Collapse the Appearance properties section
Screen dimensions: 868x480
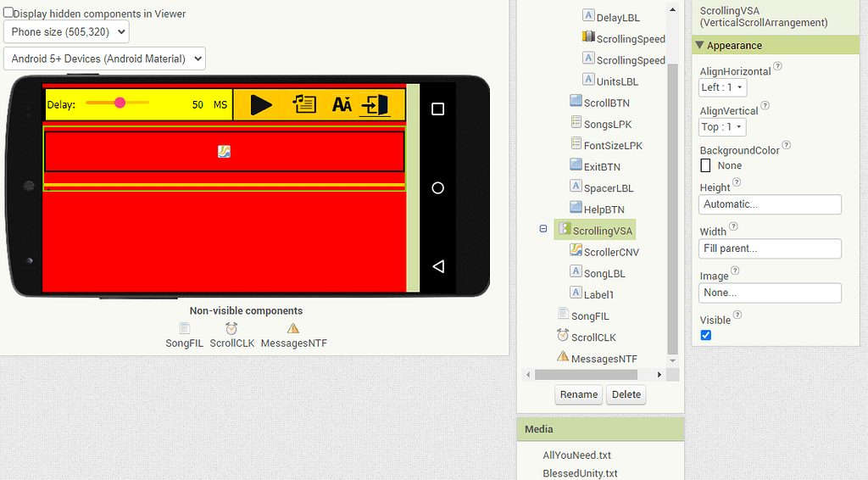(699, 46)
